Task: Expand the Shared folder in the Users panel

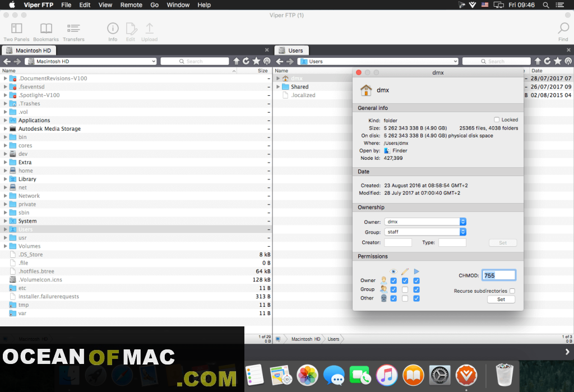Action: [x=278, y=87]
